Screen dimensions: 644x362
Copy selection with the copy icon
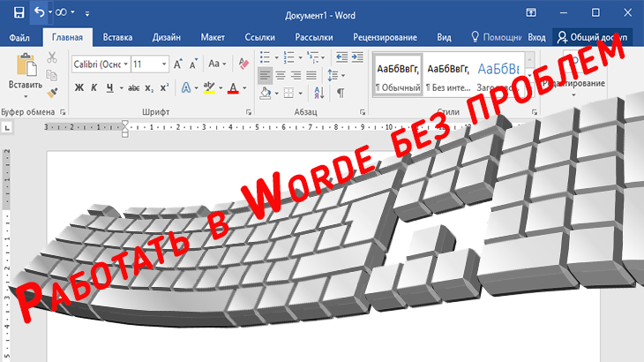click(x=52, y=75)
